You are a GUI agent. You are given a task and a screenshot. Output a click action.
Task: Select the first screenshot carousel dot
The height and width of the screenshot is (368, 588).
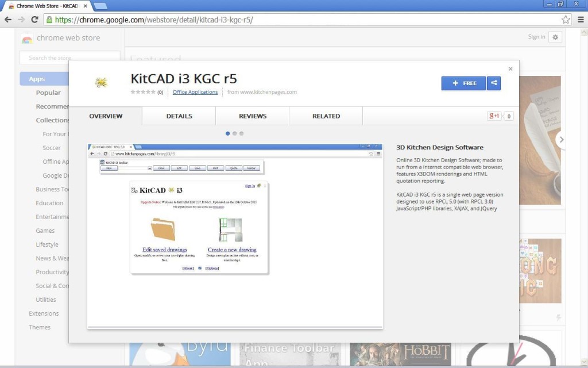click(227, 133)
